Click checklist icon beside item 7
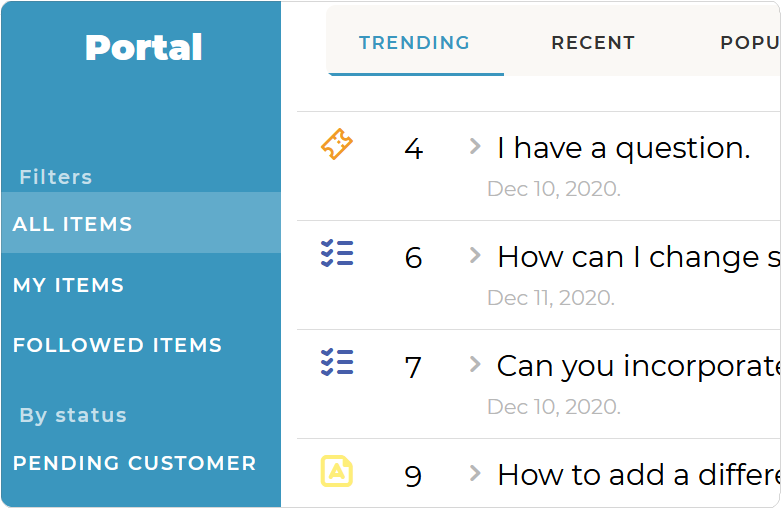 [337, 362]
